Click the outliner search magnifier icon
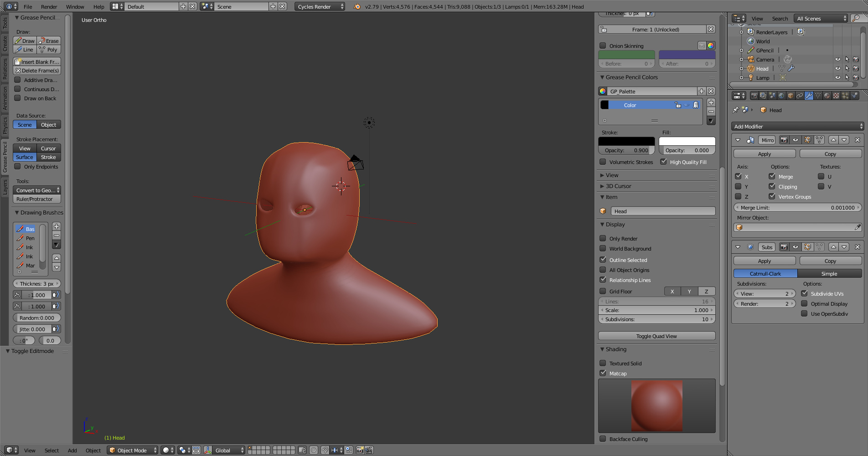Viewport: 868px width, 456px height. click(x=856, y=18)
